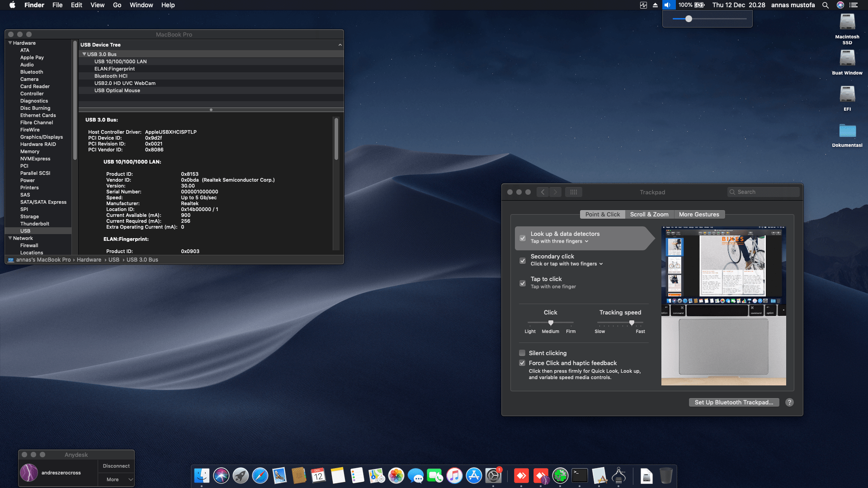Expand the Anydesk More dropdown
The height and width of the screenshot is (488, 868).
116,479
